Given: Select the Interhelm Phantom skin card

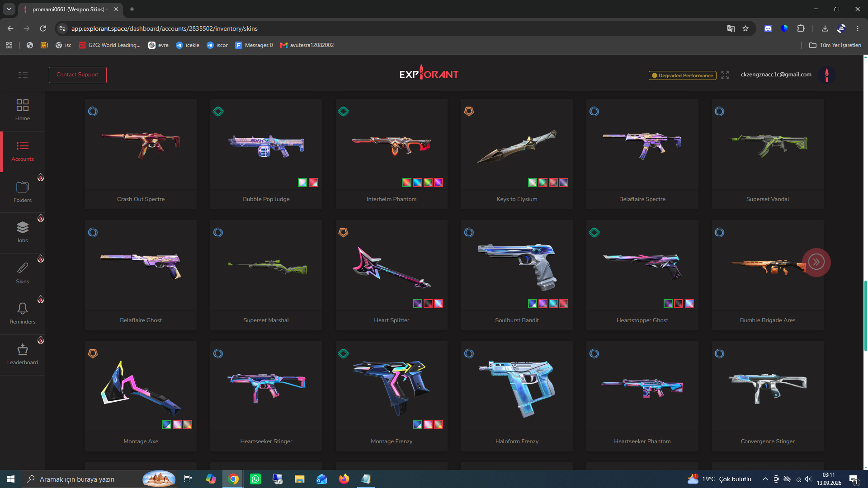Looking at the screenshot, I should point(392,154).
